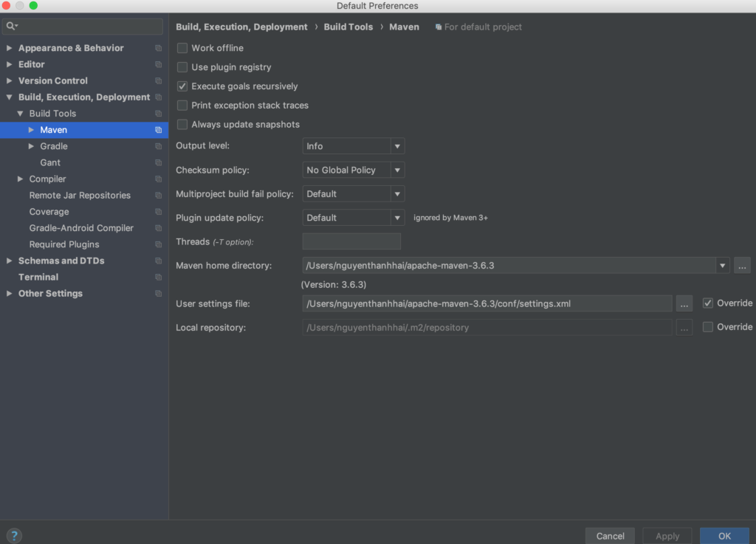Open the user settings file browse (...) icon

coord(684,303)
